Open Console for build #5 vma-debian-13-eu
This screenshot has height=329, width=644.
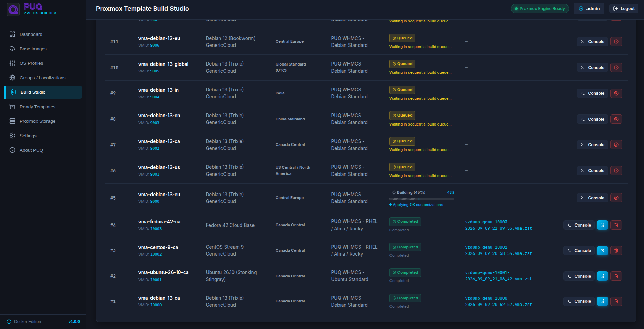click(x=592, y=198)
